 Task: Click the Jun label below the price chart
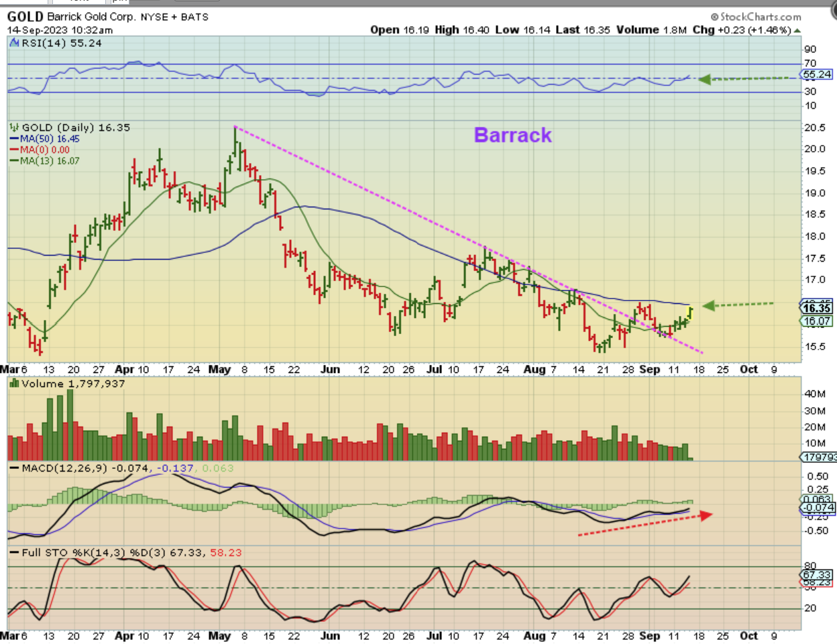(x=330, y=370)
